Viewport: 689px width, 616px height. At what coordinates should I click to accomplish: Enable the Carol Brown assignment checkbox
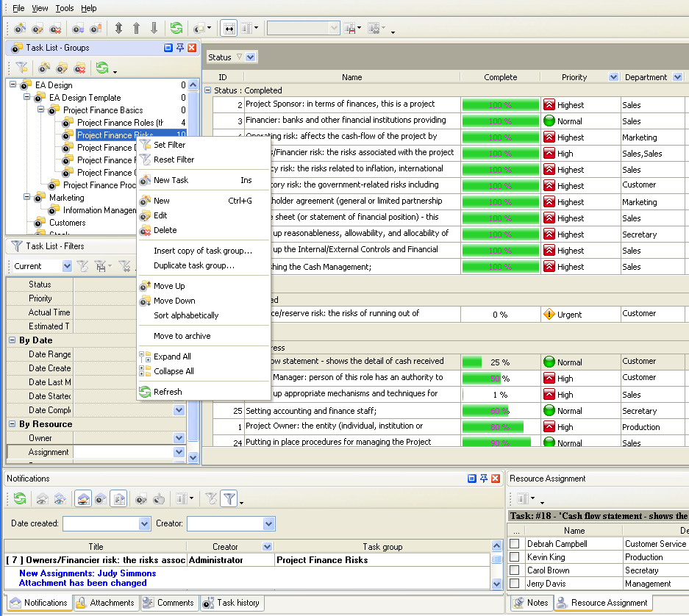[x=515, y=570]
